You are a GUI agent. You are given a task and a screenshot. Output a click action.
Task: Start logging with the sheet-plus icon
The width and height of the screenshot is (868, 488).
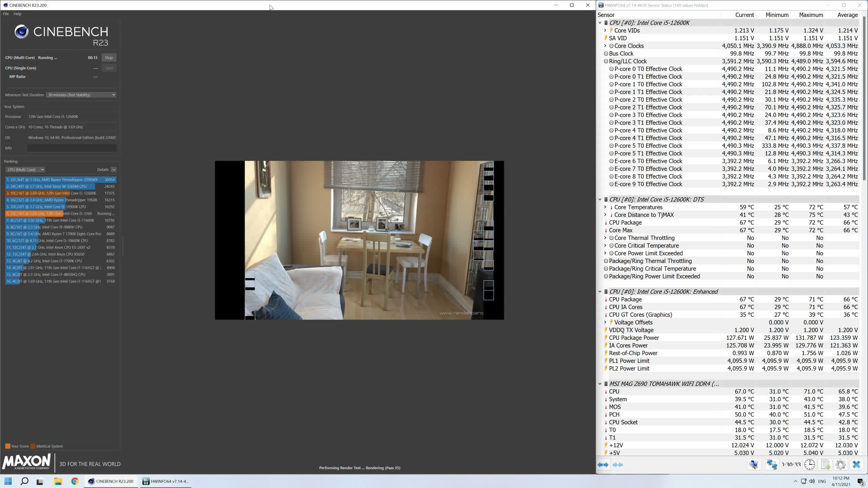(x=825, y=464)
